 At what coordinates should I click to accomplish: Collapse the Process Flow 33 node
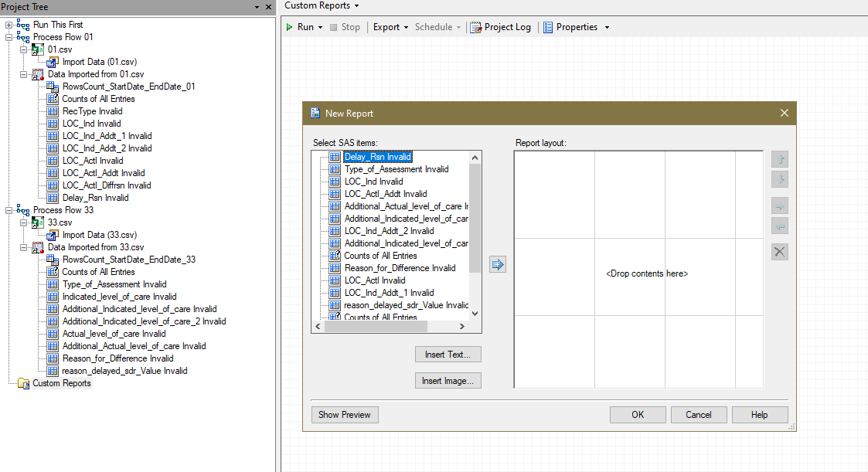[9, 210]
